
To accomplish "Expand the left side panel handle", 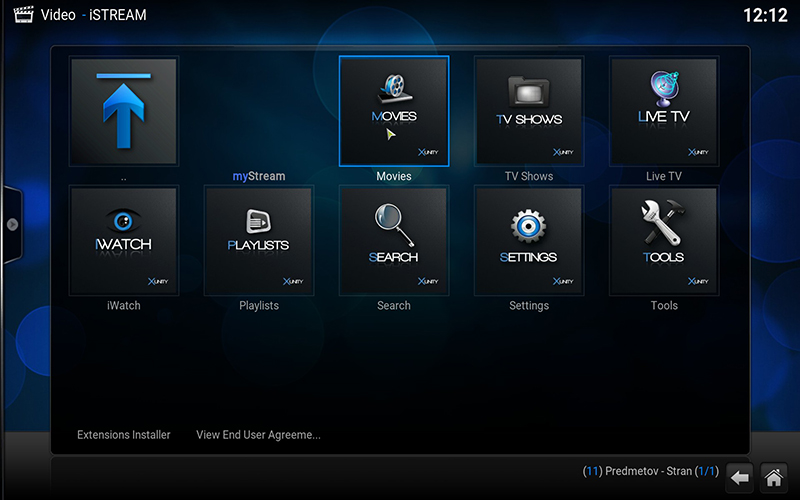I will pos(12,224).
